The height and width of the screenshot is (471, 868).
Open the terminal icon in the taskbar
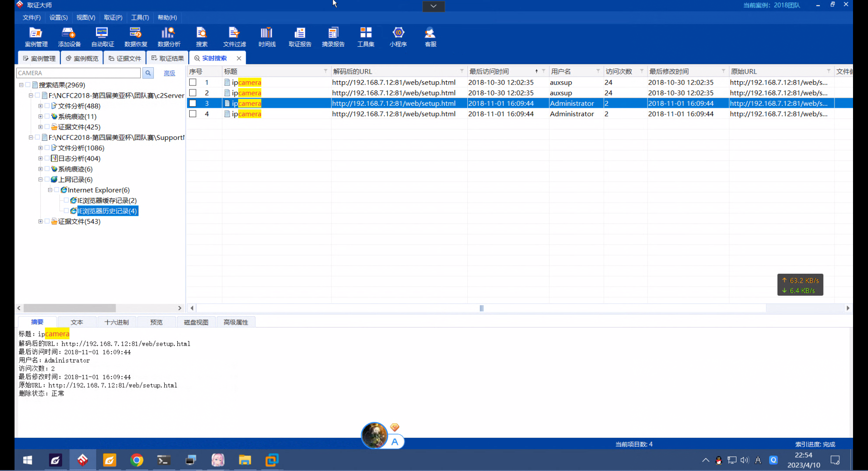164,460
